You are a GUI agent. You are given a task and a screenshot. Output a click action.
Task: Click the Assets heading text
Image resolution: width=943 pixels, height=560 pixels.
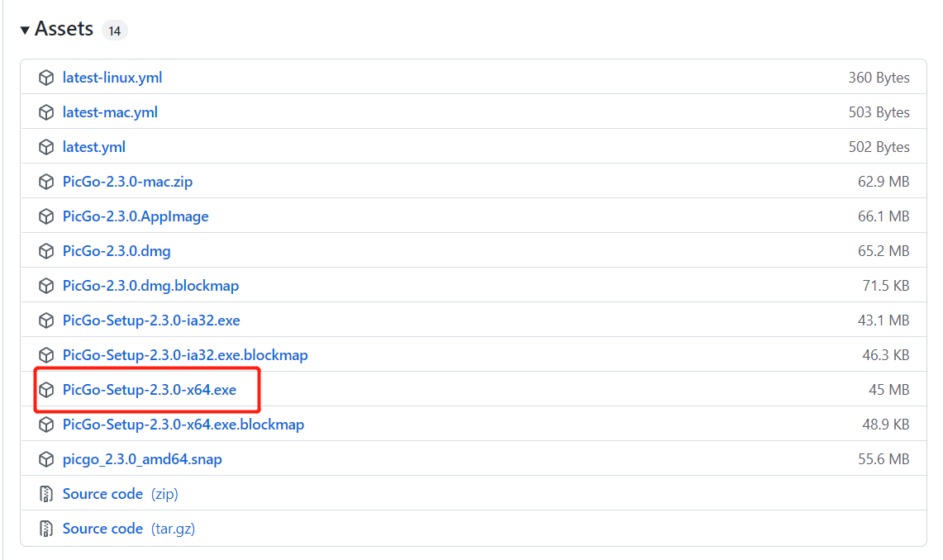tap(64, 29)
